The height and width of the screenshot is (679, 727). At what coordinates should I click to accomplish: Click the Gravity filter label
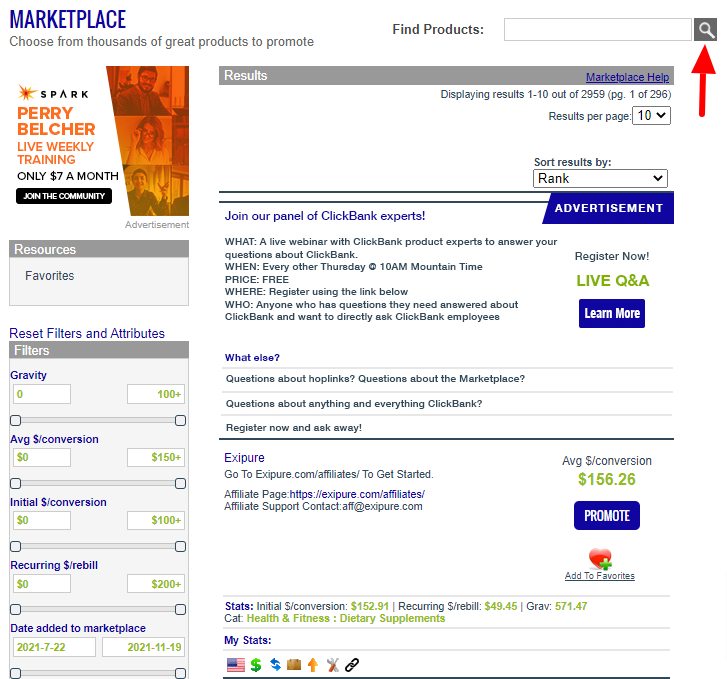[28, 375]
